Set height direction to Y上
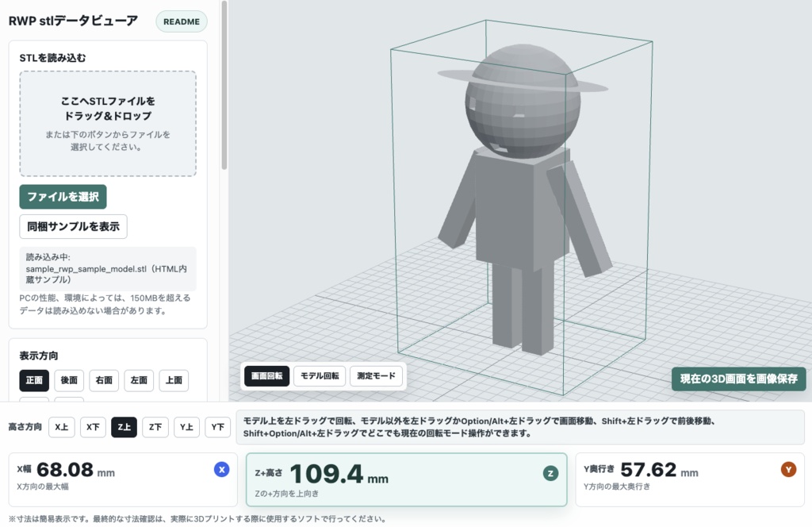The width and height of the screenshot is (812, 527). click(x=186, y=427)
